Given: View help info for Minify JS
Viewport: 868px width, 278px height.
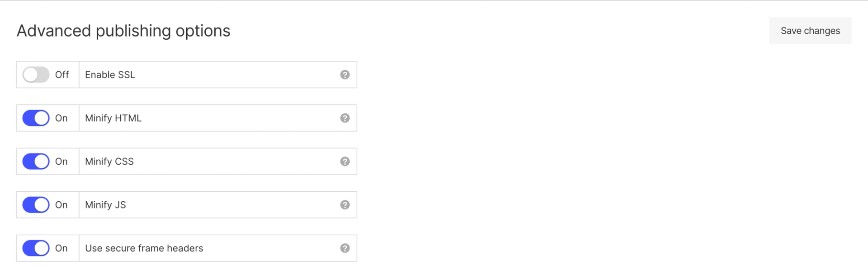Looking at the screenshot, I should pyautogui.click(x=345, y=205).
